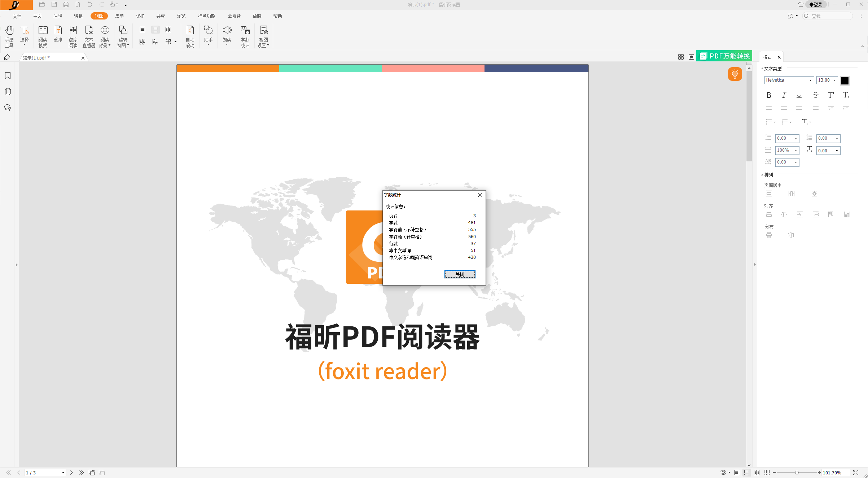Image resolution: width=868 pixels, height=478 pixels.
Task: Toggle italic text style
Action: pos(784,95)
